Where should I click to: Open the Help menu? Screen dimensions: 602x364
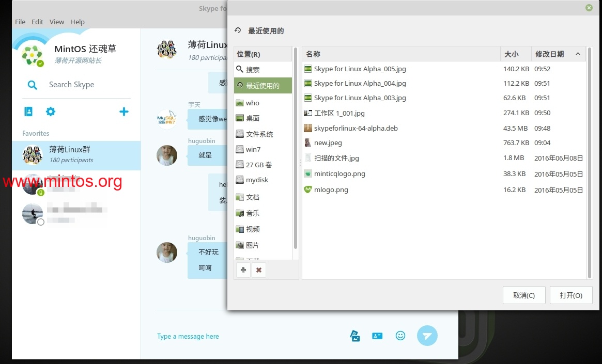pyautogui.click(x=77, y=22)
